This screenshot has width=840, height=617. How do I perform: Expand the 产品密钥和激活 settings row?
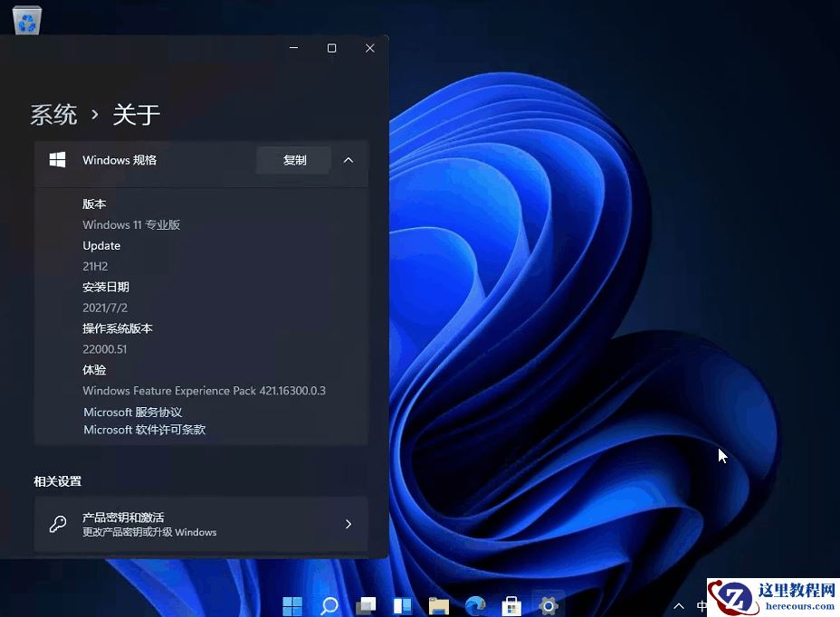pyautogui.click(x=347, y=523)
